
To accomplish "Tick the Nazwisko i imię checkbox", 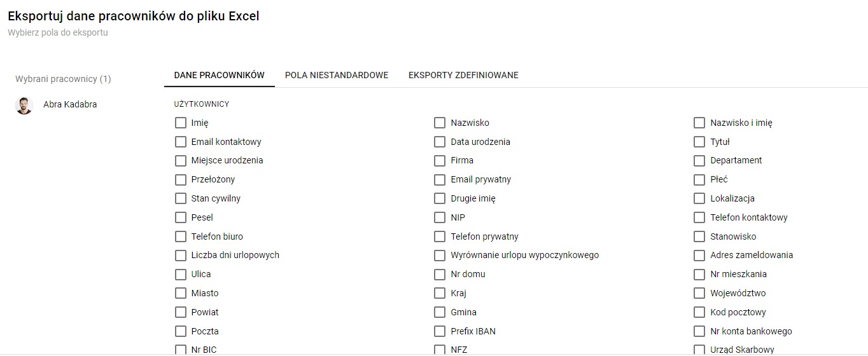I will [x=699, y=123].
